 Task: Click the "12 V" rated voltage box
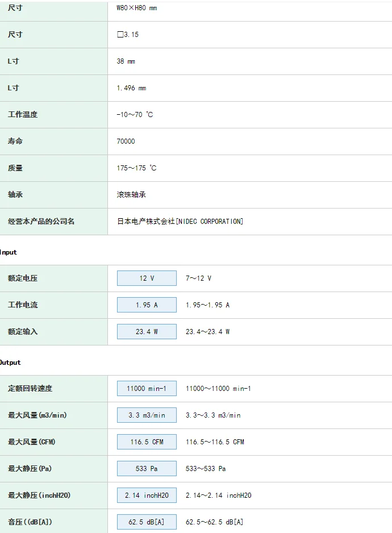pos(147,278)
